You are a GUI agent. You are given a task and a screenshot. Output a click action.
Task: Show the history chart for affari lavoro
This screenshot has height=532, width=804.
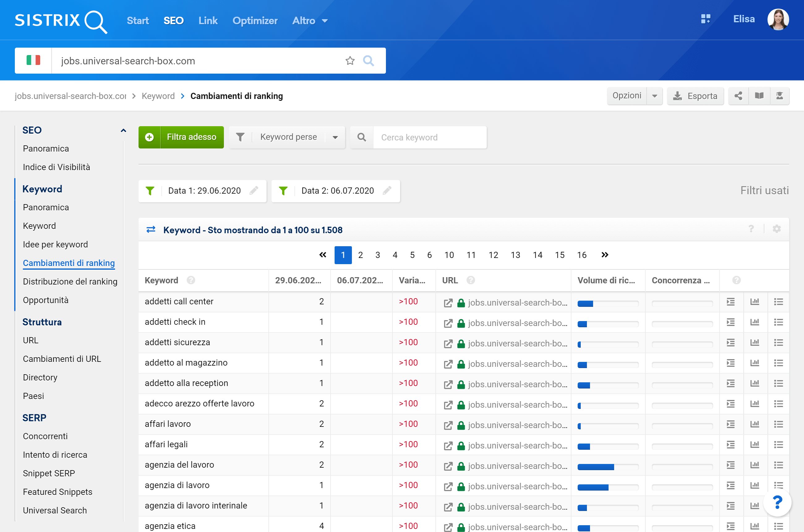[755, 424]
